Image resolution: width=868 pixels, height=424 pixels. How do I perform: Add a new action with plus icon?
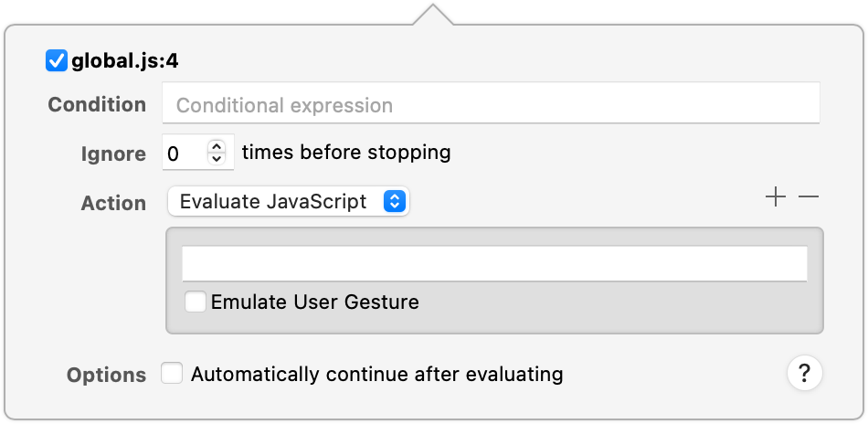point(775,197)
